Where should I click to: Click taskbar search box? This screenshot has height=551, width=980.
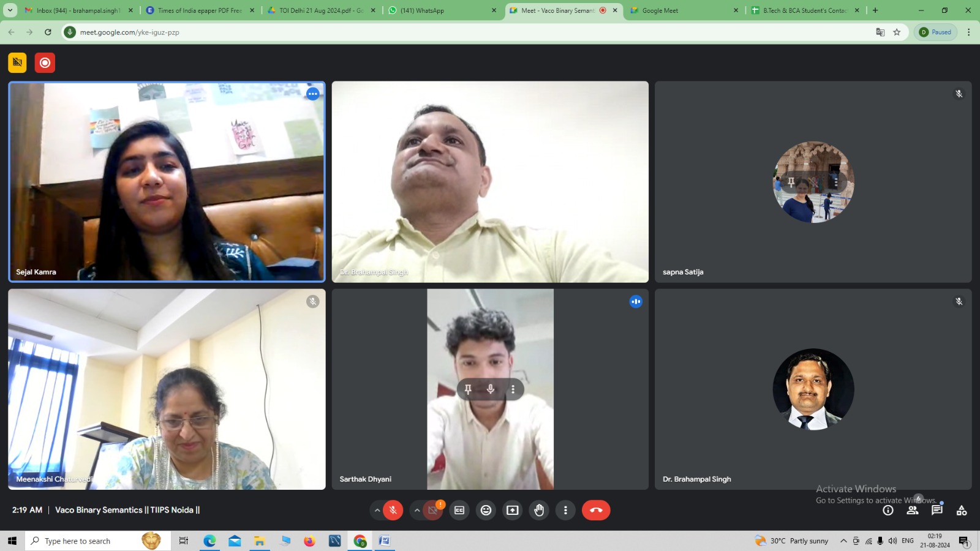pos(98,541)
